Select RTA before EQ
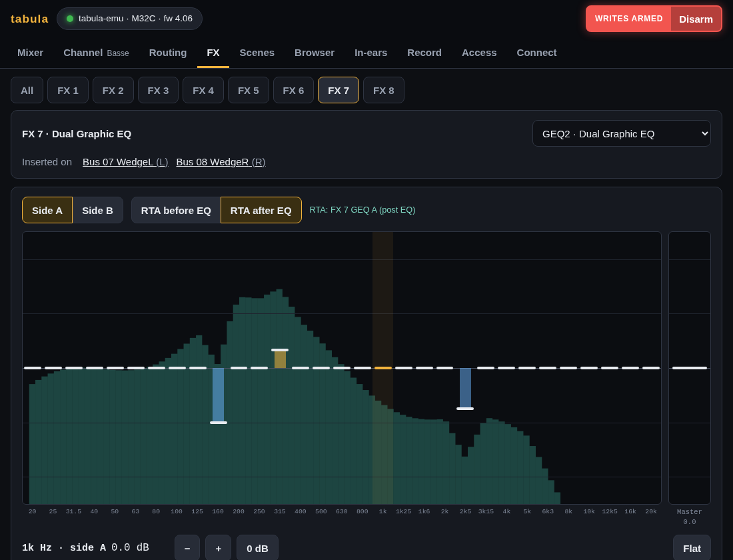The image size is (733, 560). (x=176, y=210)
